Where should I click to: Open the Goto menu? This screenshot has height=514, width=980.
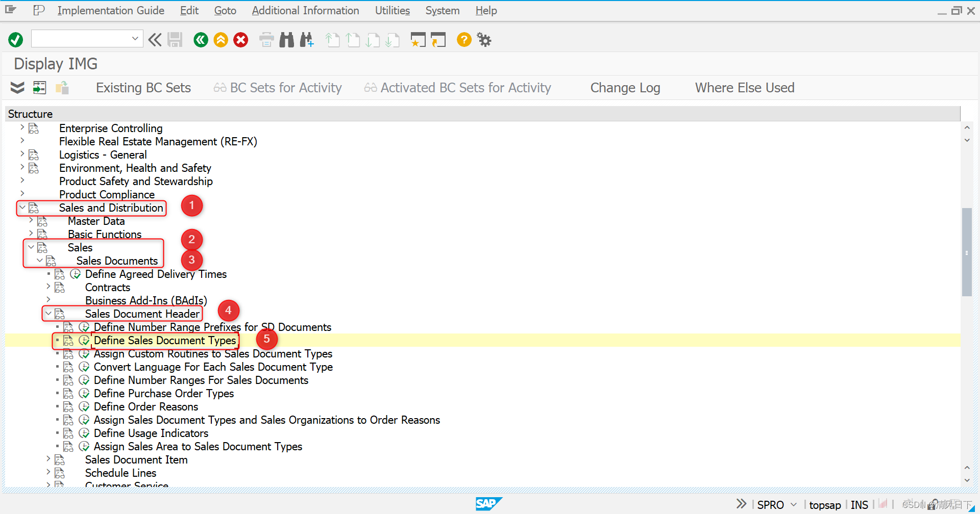225,10
